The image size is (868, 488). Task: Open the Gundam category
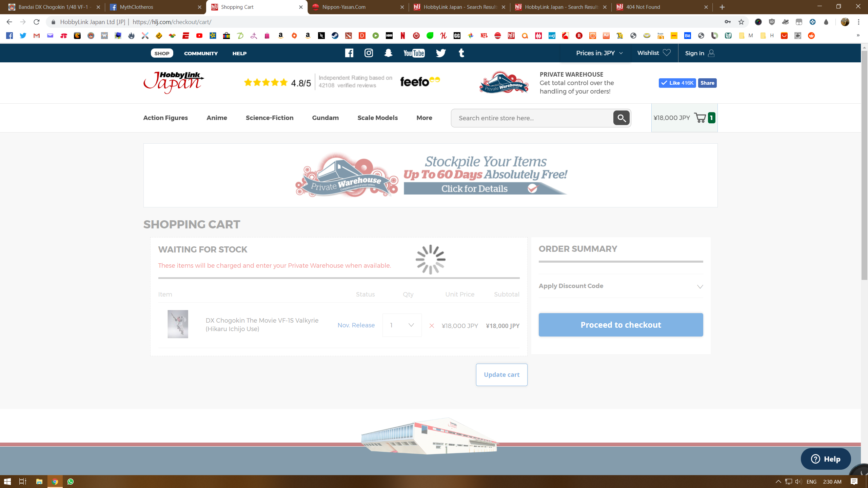(325, 118)
